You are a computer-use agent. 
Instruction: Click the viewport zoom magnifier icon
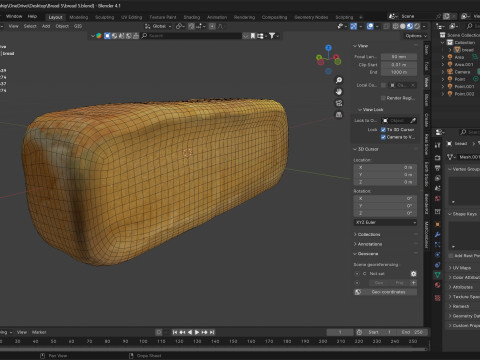339,80
